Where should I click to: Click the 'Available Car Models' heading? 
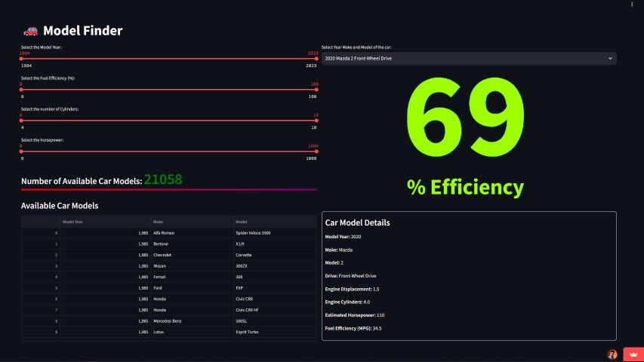pos(60,206)
